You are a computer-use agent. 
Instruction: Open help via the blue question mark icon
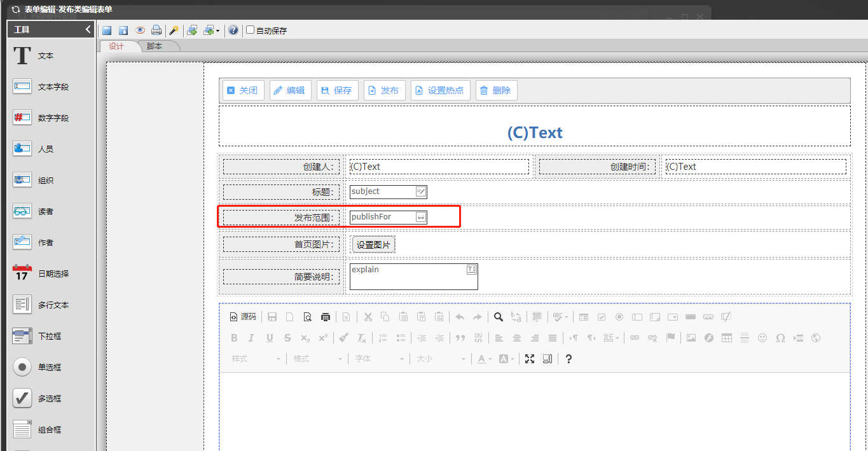click(233, 31)
